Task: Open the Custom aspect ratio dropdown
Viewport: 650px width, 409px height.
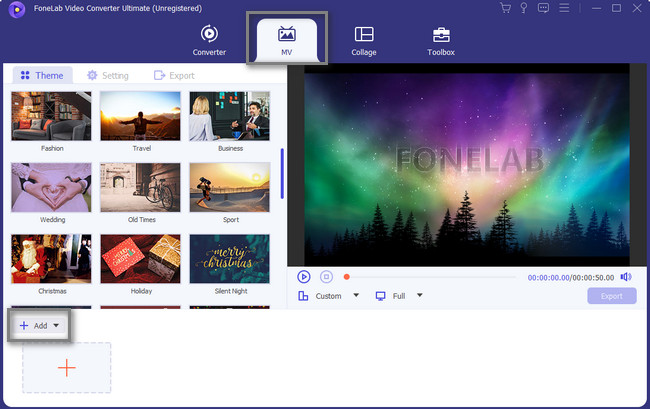Action: point(337,296)
